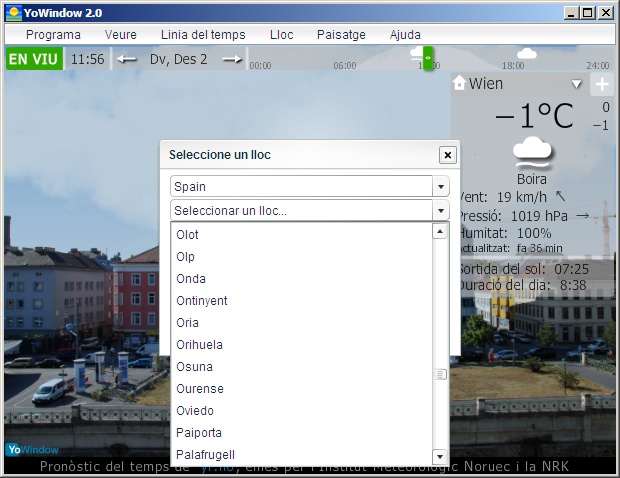Click the YoWindow logo in corner
620x478 pixels.
click(32, 450)
